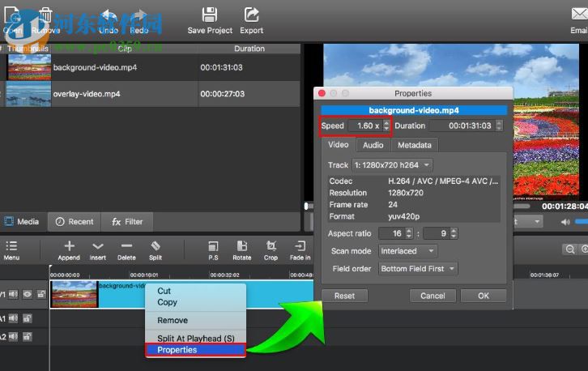The image size is (588, 371).
Task: Adjust the aspect ratio 9 stepper
Action: pos(454,233)
